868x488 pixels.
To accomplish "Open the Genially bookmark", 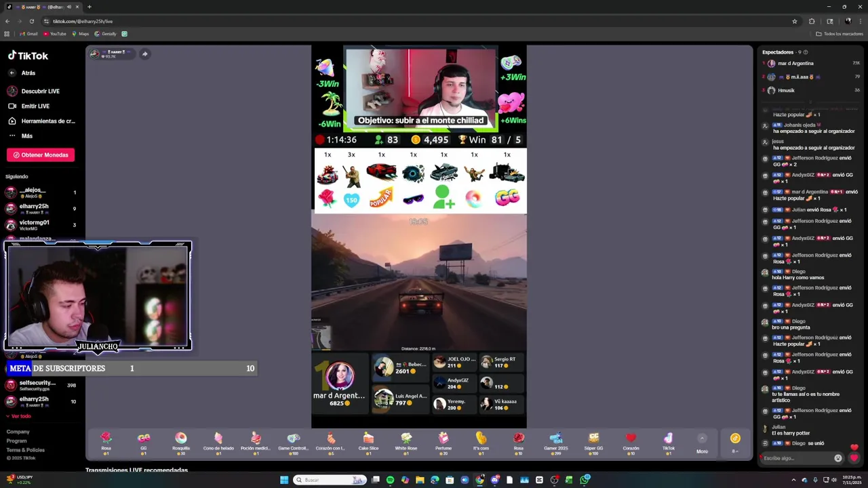I will (105, 34).
